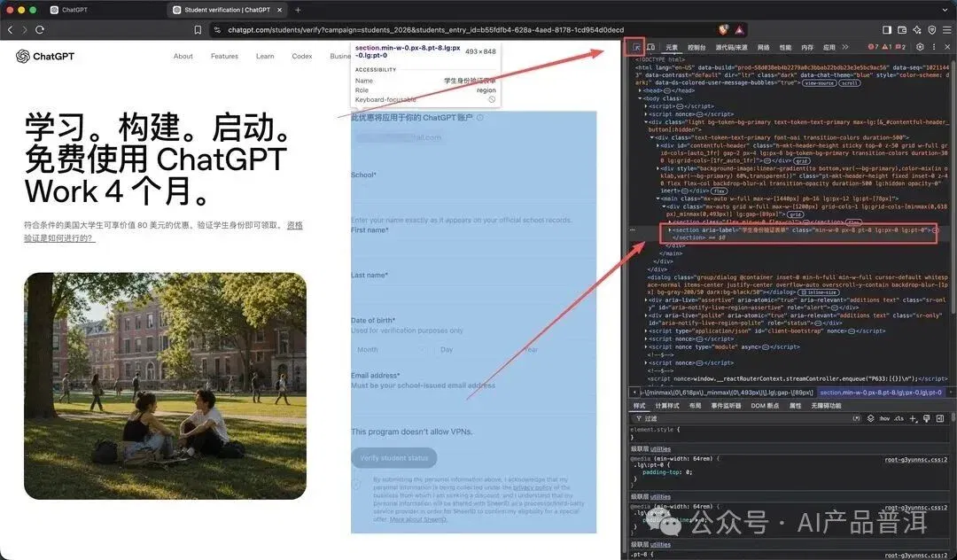The height and width of the screenshot is (560, 957).
Task: Switch to the 布局 (Layout) styles tab
Action: (696, 406)
